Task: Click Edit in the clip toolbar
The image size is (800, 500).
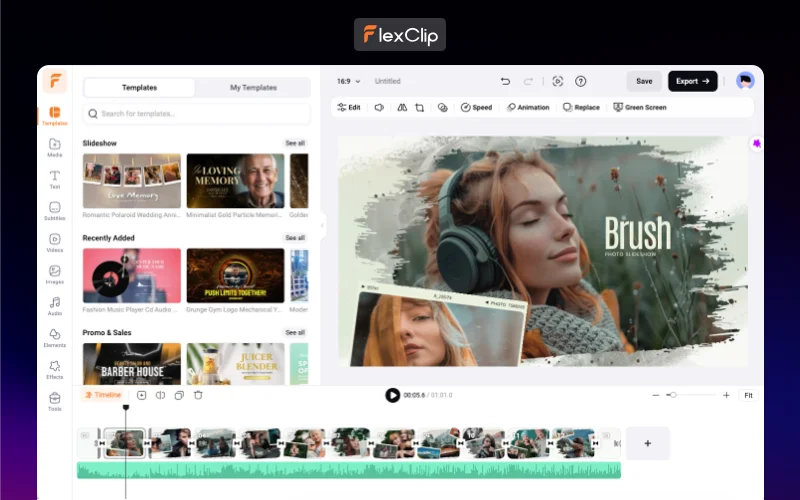Action: tap(349, 107)
